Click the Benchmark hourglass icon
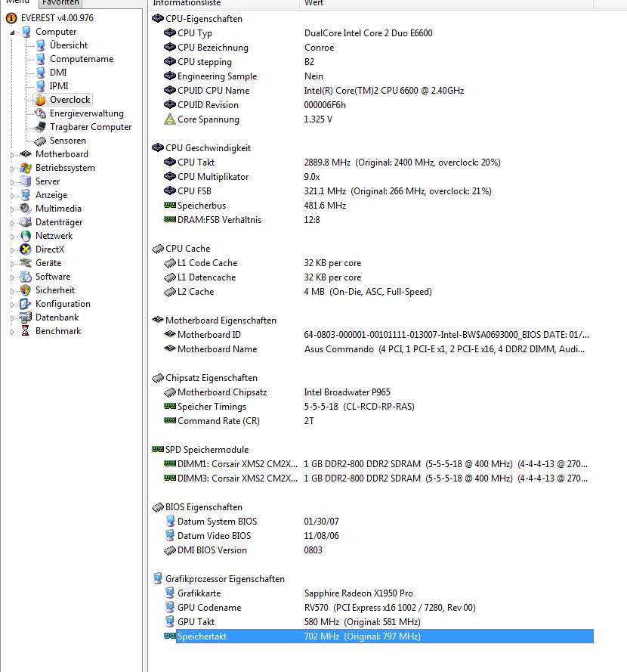This screenshot has height=672, width=627. [x=26, y=331]
